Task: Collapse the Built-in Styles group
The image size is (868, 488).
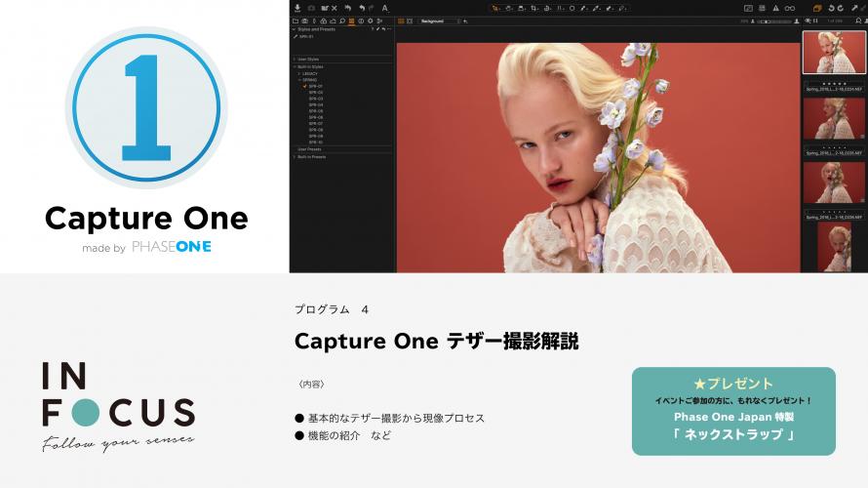Action: (294, 66)
